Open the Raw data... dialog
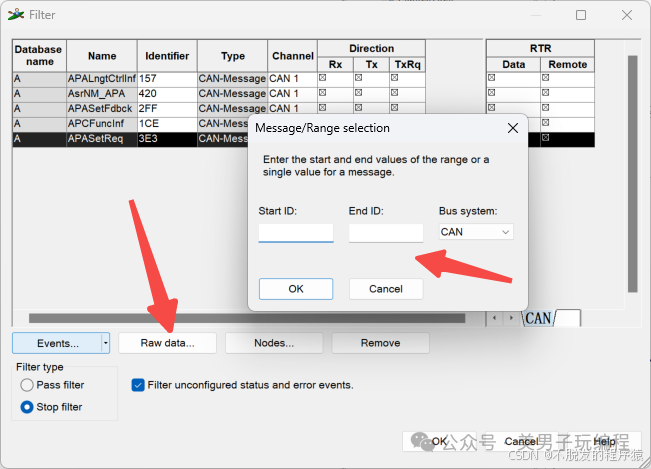The width and height of the screenshot is (651, 469). [x=167, y=343]
